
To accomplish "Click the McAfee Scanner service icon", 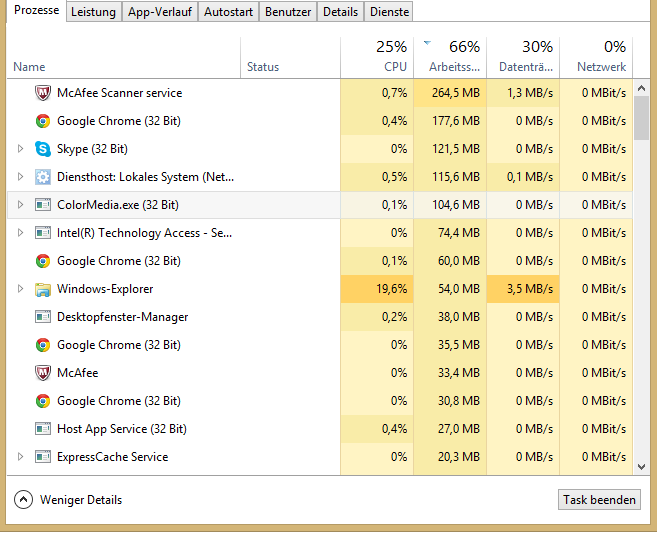I will 43,93.
